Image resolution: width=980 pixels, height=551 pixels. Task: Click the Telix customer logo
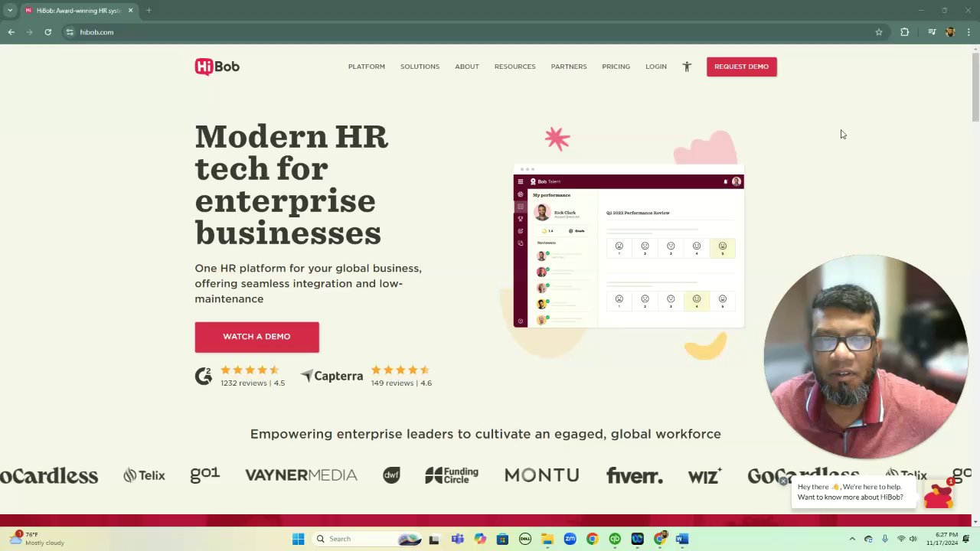click(x=144, y=475)
